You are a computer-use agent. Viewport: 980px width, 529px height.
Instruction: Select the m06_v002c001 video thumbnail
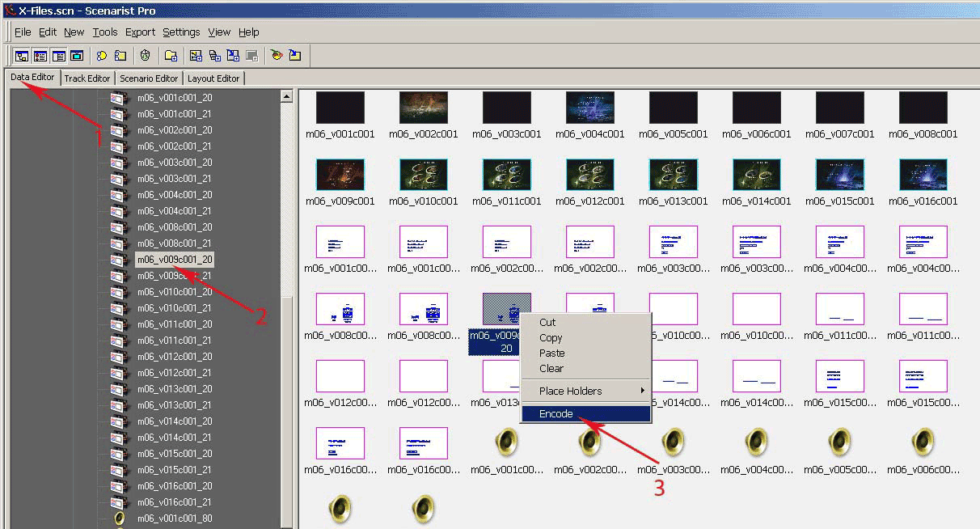[x=424, y=108]
